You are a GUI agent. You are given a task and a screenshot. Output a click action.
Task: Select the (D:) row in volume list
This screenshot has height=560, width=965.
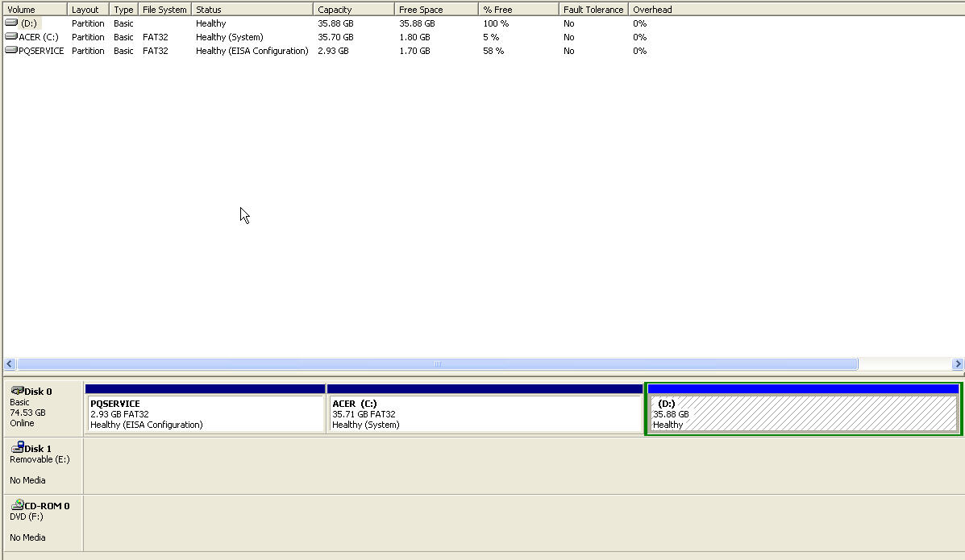pyautogui.click(x=29, y=23)
